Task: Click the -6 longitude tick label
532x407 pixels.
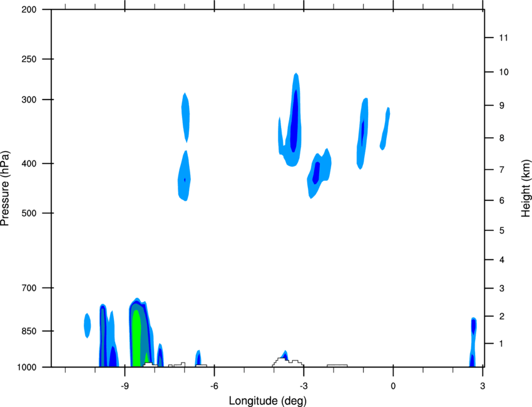Action: [x=214, y=386]
